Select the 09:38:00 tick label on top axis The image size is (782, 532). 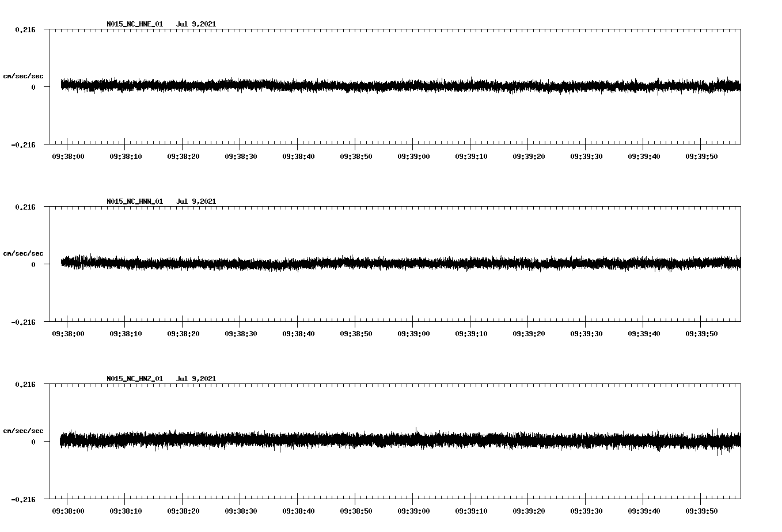tap(68, 155)
